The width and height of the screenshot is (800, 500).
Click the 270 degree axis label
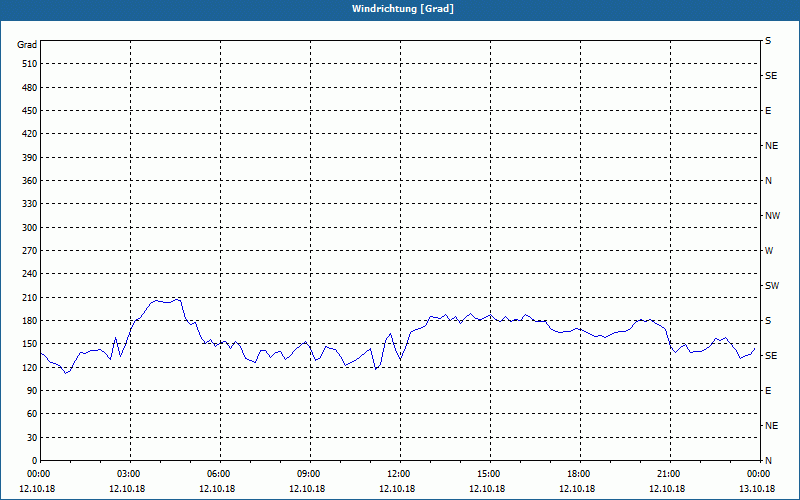[x=30, y=251]
